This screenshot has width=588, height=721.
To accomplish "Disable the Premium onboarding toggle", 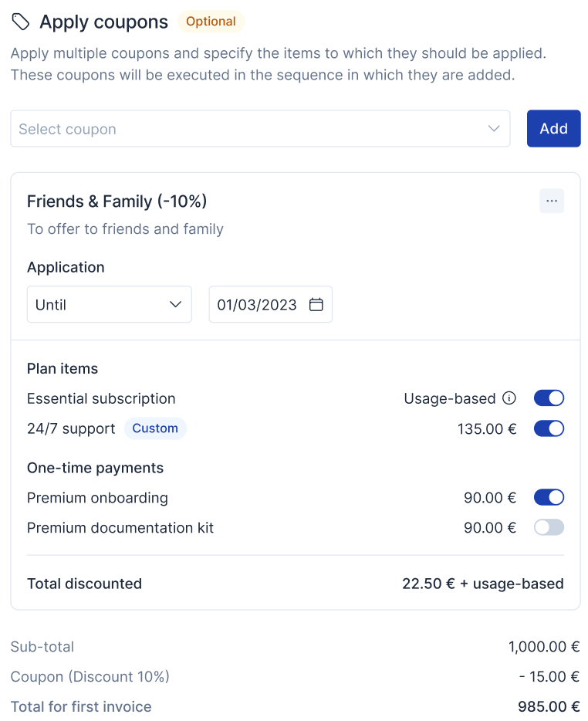I will [549, 498].
